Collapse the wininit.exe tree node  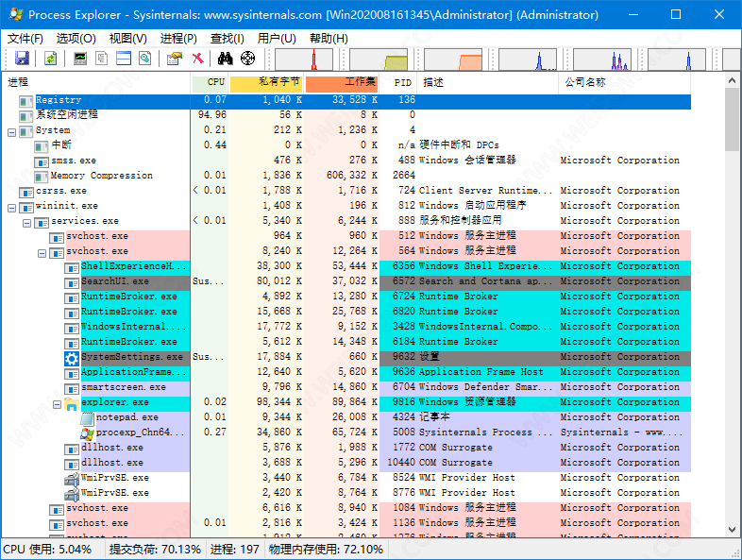(12, 208)
